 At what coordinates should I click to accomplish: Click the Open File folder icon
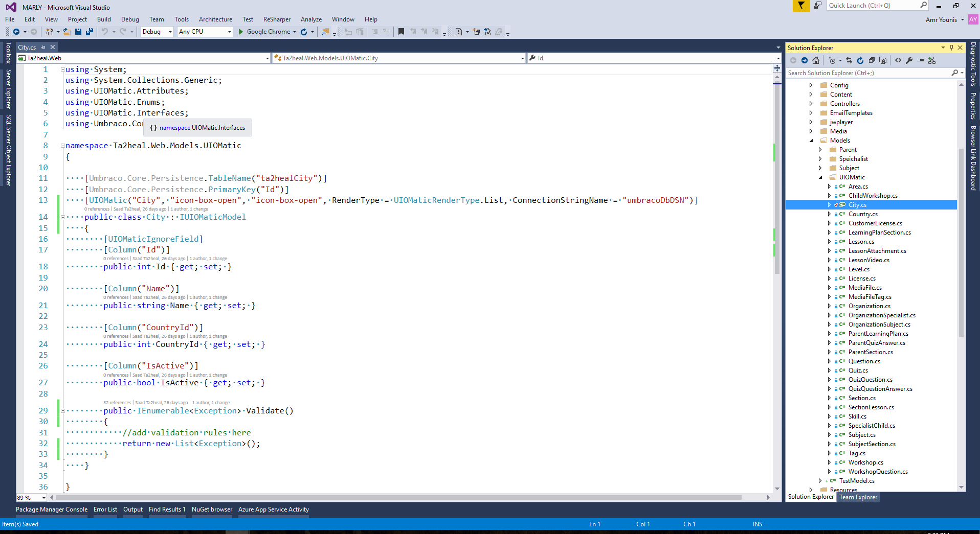pos(66,32)
